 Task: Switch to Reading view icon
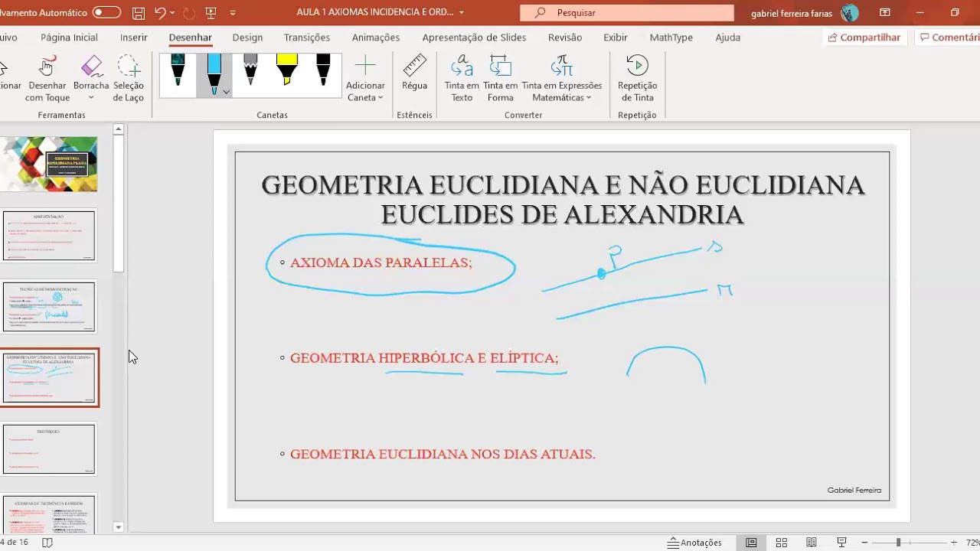click(812, 543)
